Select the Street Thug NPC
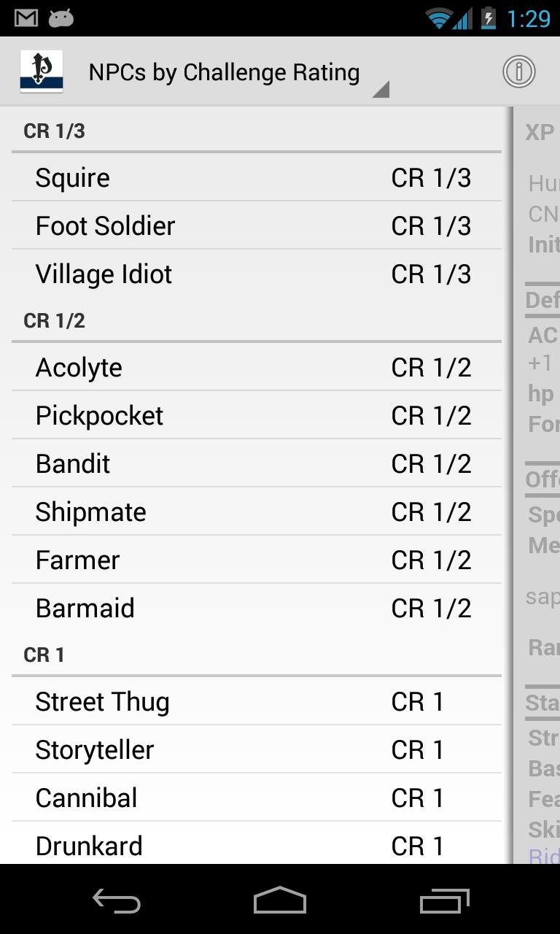This screenshot has height=934, width=560. point(255,702)
